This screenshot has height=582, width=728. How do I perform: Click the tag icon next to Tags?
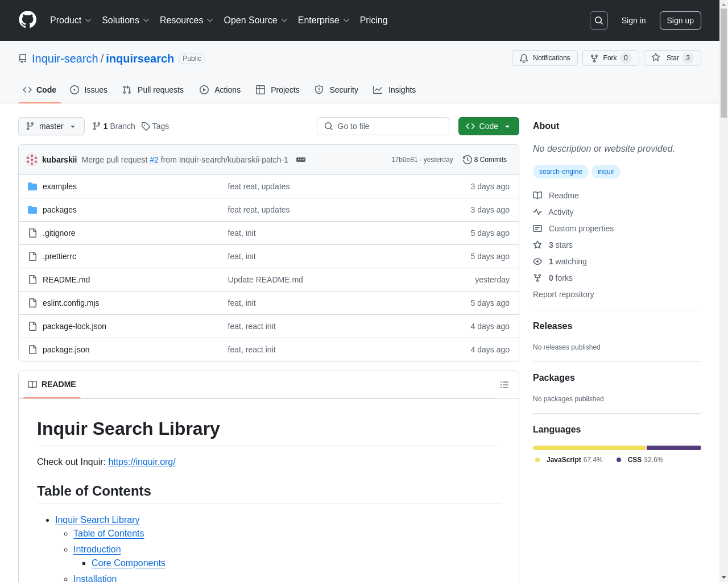click(x=146, y=126)
